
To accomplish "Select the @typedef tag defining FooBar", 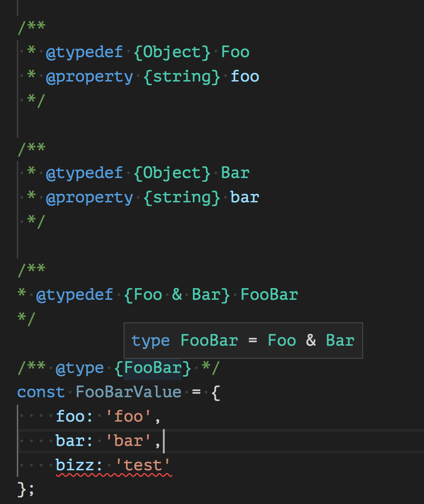I will (x=74, y=294).
